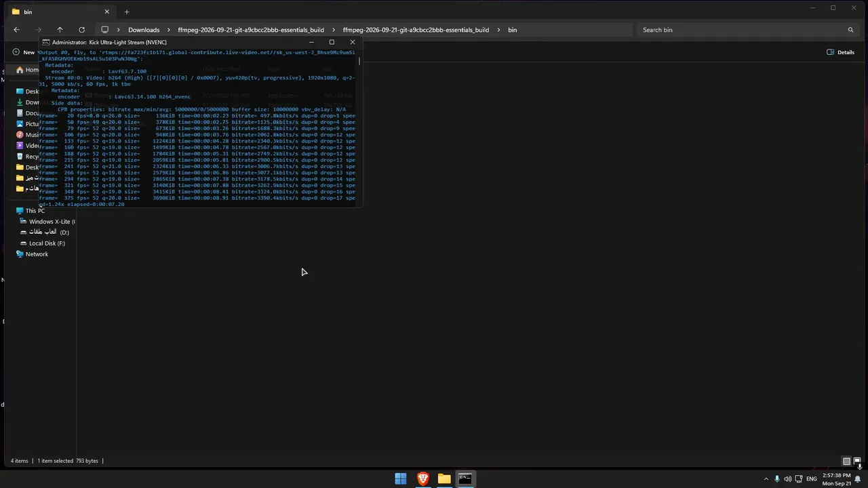Expand the chevron beside the address bar monitor icon

[x=119, y=30]
